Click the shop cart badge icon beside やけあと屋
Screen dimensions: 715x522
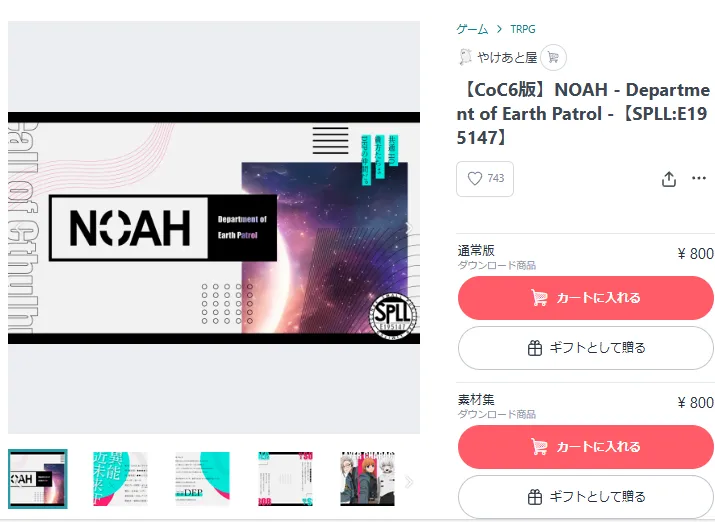point(553,58)
